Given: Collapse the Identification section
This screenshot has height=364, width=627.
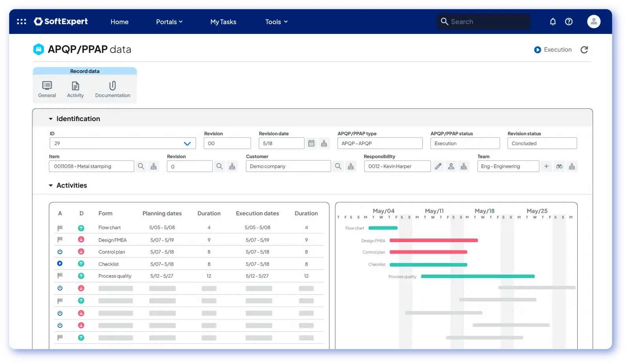Looking at the screenshot, I should point(51,119).
